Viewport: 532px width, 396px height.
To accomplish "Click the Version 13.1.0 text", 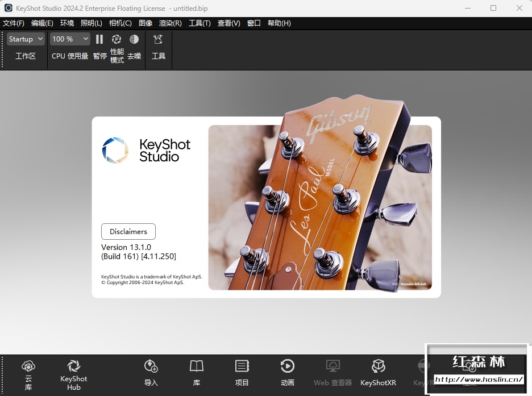I will (x=126, y=247).
